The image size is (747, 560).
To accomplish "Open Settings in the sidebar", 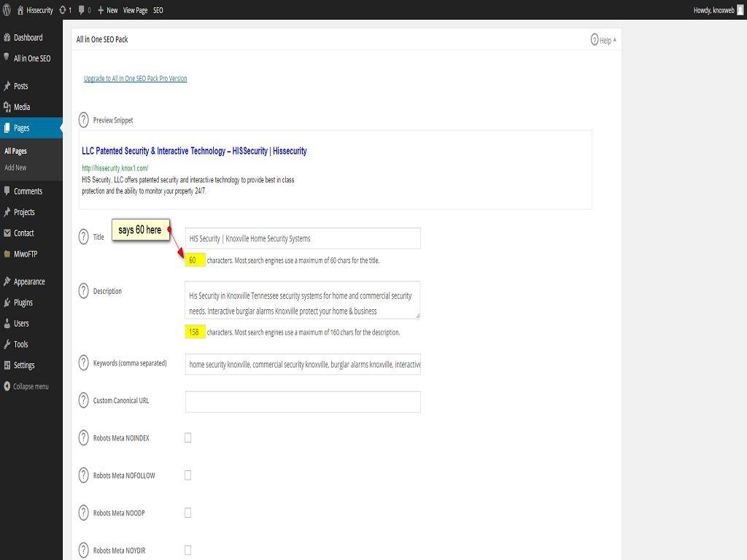I will point(31,366).
